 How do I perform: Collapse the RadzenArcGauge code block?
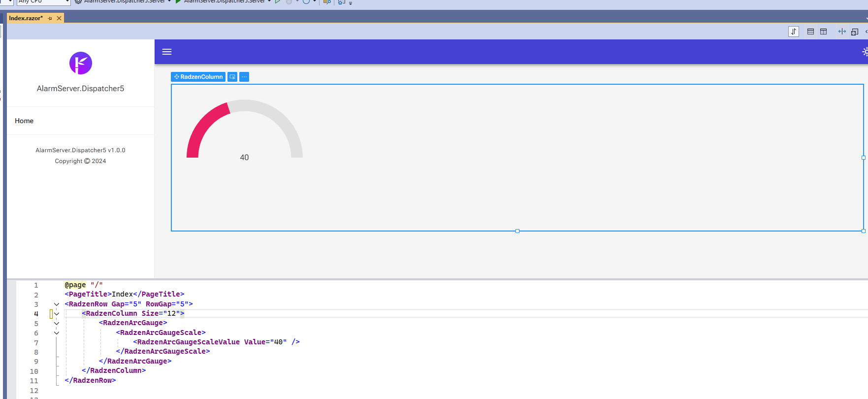(57, 323)
